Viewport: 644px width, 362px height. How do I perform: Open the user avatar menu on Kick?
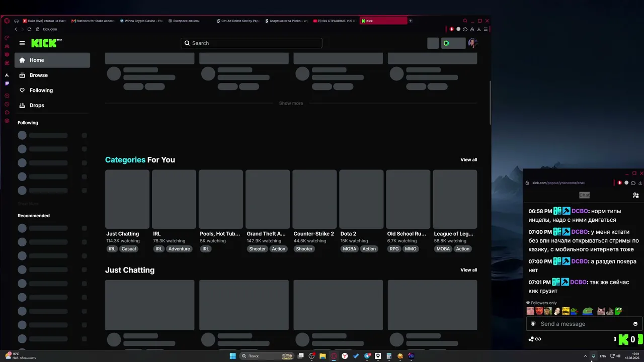point(472,43)
